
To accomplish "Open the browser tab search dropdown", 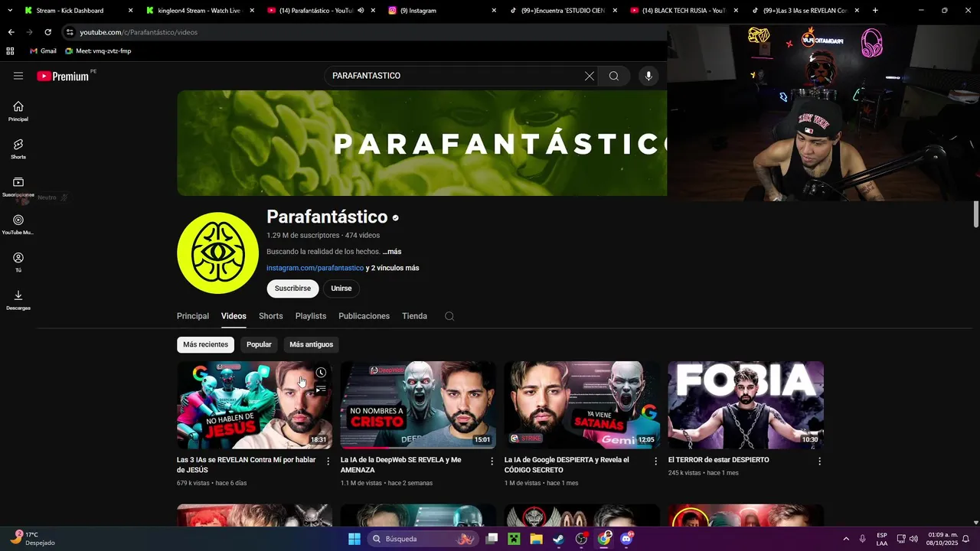I will (10, 11).
